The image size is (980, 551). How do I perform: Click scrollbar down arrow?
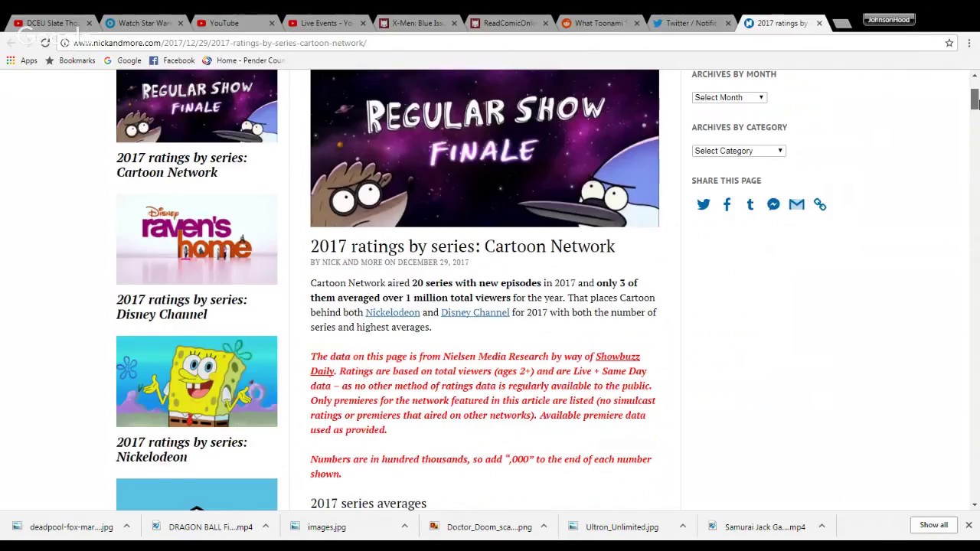pos(975,504)
